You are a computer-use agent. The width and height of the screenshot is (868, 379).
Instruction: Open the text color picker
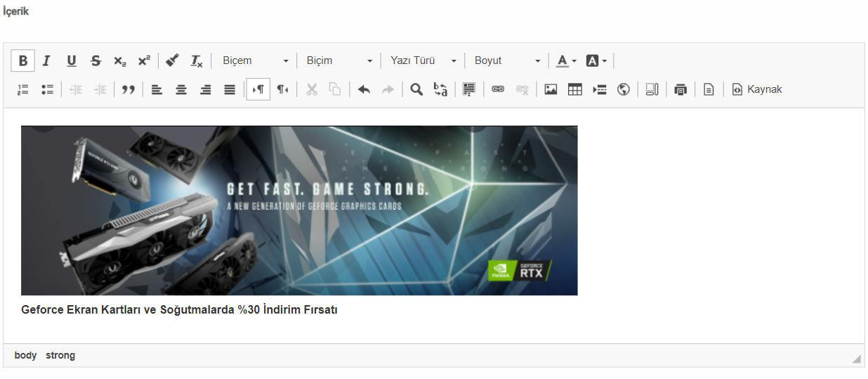point(566,60)
